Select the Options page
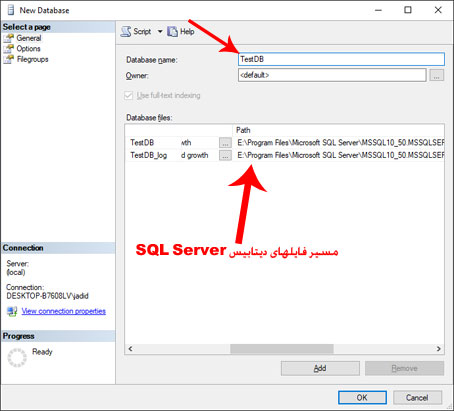This screenshot has height=411, width=454. tap(28, 49)
